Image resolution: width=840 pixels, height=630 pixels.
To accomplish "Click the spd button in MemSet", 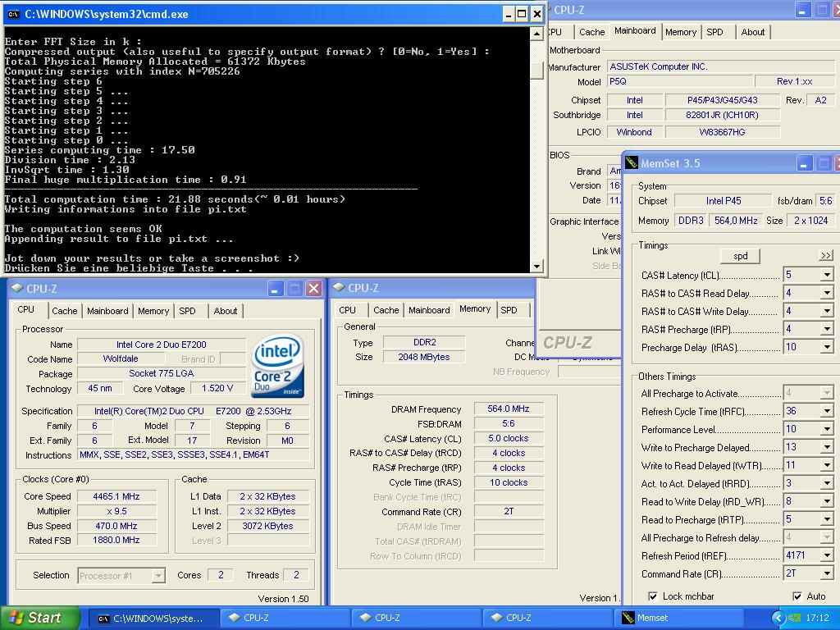I will 741,256.
